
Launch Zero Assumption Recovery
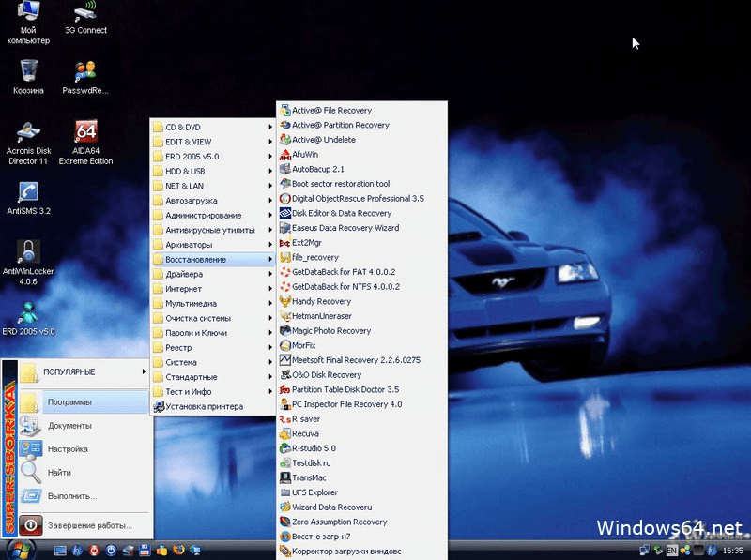point(362,522)
